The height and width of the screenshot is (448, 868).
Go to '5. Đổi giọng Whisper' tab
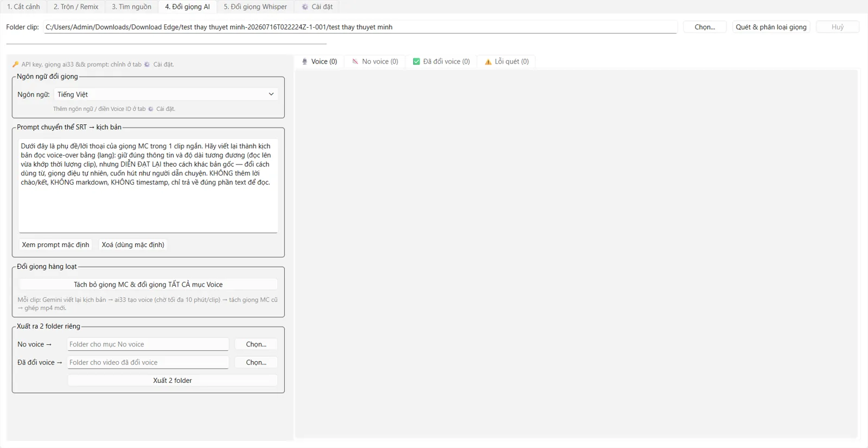pos(255,7)
